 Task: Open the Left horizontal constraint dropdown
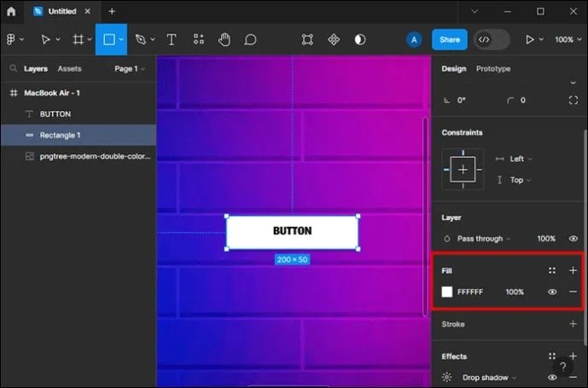[x=520, y=159]
